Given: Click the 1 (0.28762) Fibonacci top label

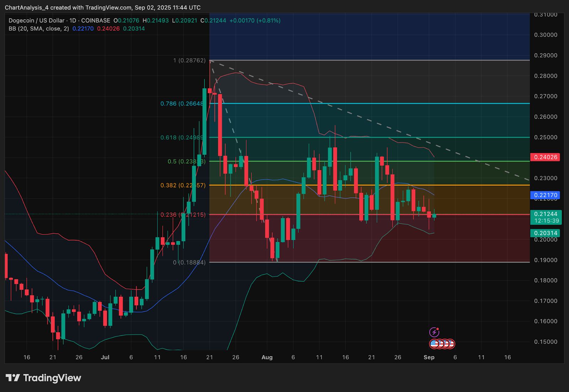Looking at the screenshot, I should coord(189,60).
